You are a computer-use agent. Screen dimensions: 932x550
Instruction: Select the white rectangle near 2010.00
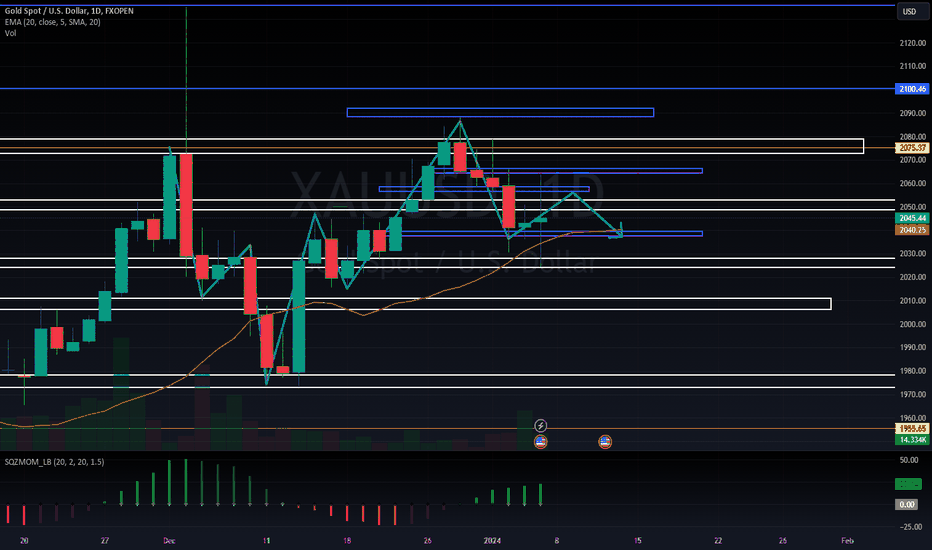pyautogui.click(x=415, y=304)
